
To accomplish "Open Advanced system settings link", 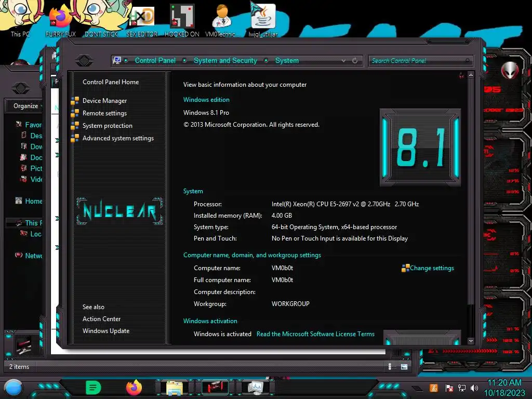I will 118,138.
